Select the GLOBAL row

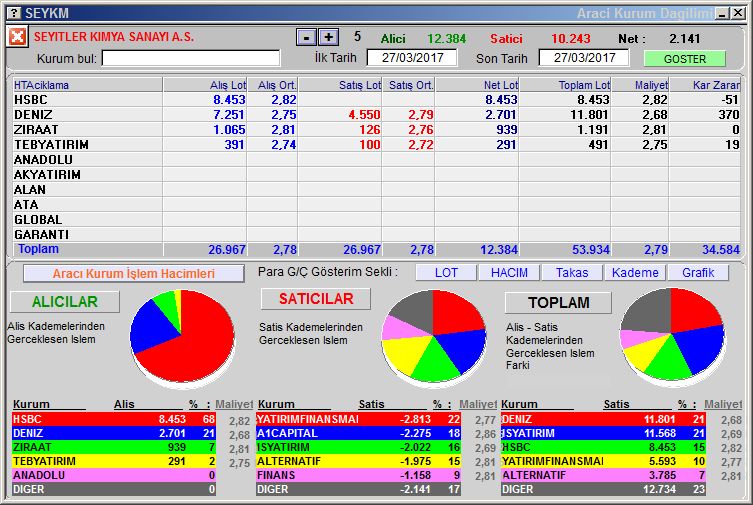click(x=376, y=219)
